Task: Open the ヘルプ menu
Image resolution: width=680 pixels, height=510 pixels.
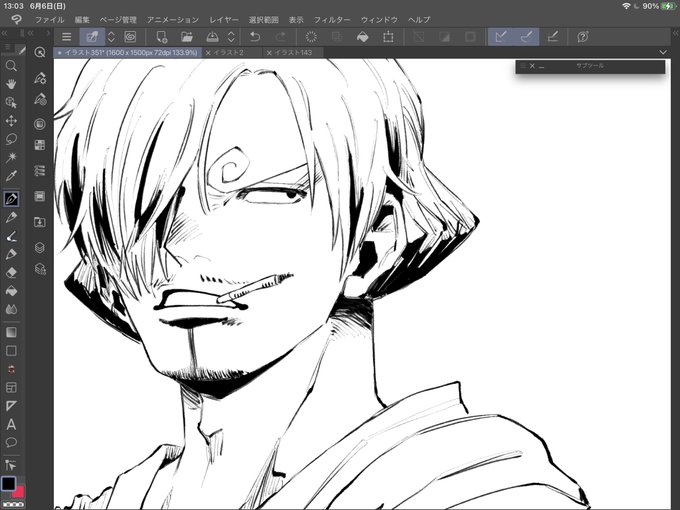Action: [x=419, y=20]
